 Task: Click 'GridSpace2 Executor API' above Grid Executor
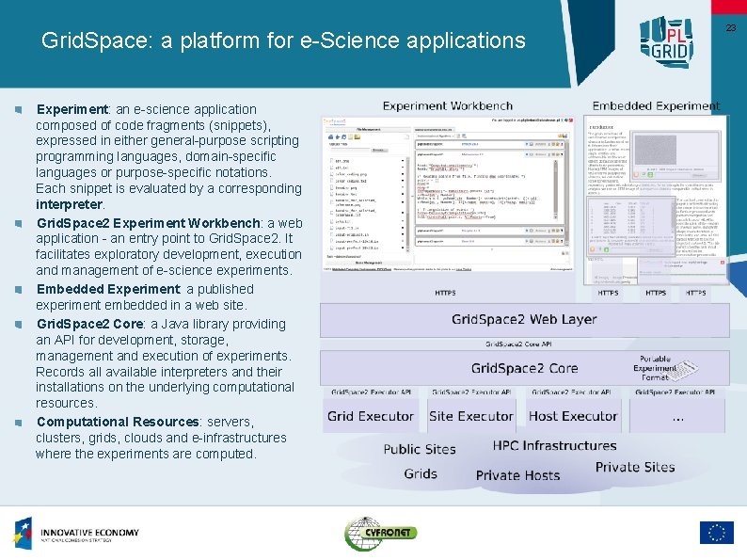371,392
